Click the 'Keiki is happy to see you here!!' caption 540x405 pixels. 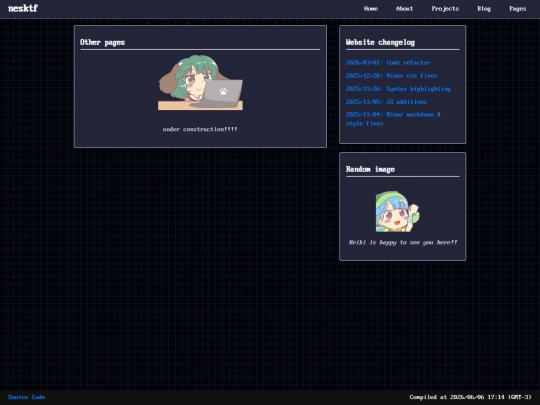click(x=403, y=242)
